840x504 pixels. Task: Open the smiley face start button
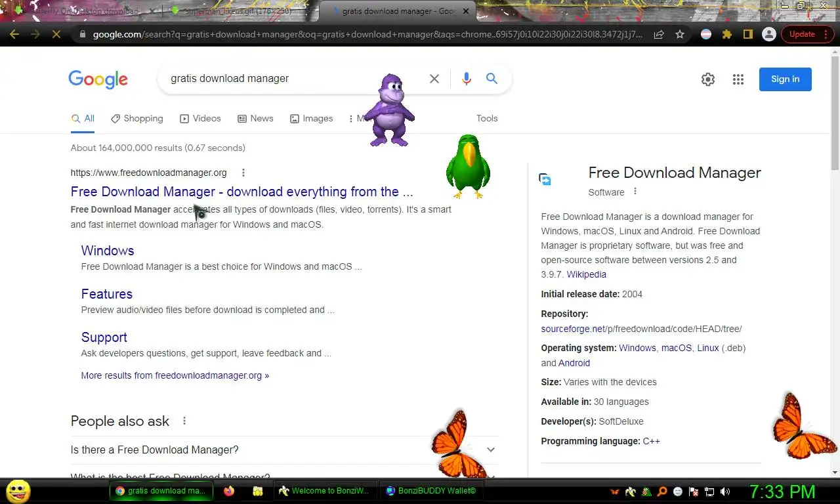point(18,491)
